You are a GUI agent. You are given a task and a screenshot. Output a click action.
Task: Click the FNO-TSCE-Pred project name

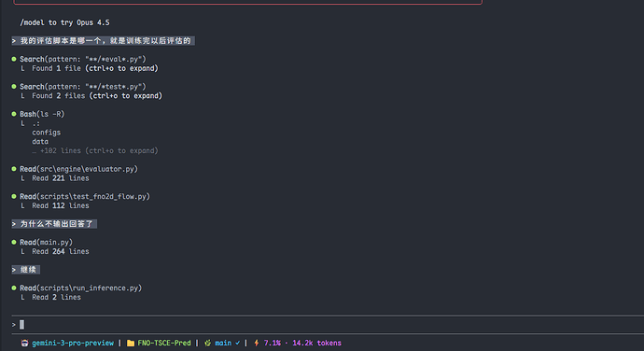point(164,343)
